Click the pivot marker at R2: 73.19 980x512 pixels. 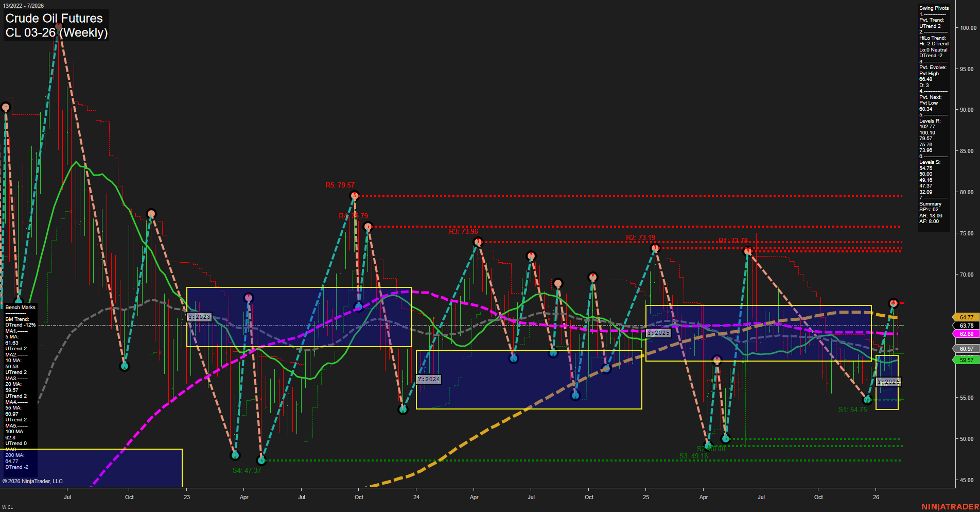[x=654, y=248]
